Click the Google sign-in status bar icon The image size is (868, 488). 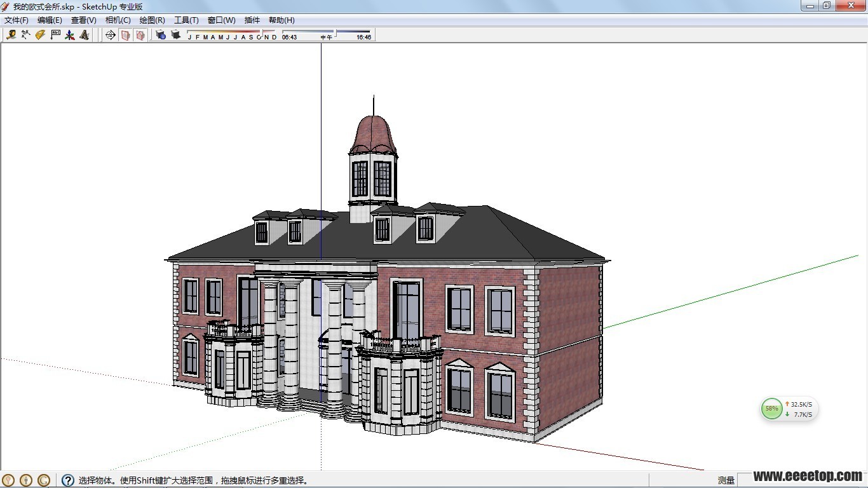coord(44,480)
